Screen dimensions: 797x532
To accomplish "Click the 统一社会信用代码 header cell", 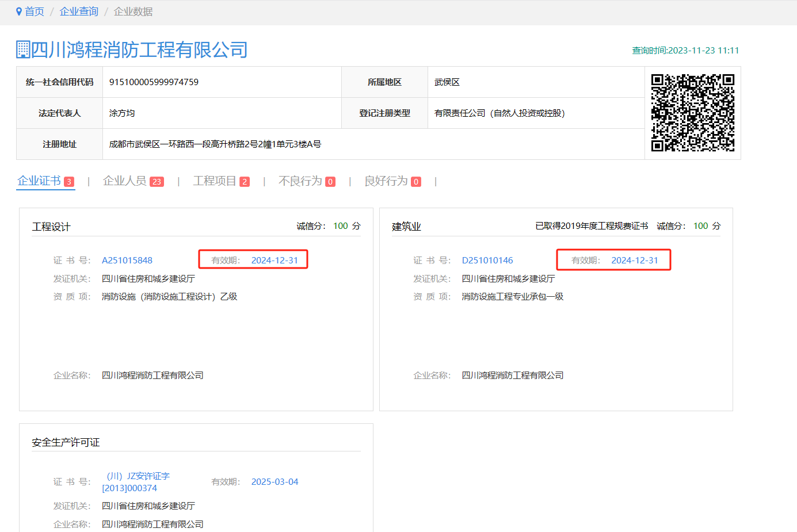I will click(x=60, y=82).
